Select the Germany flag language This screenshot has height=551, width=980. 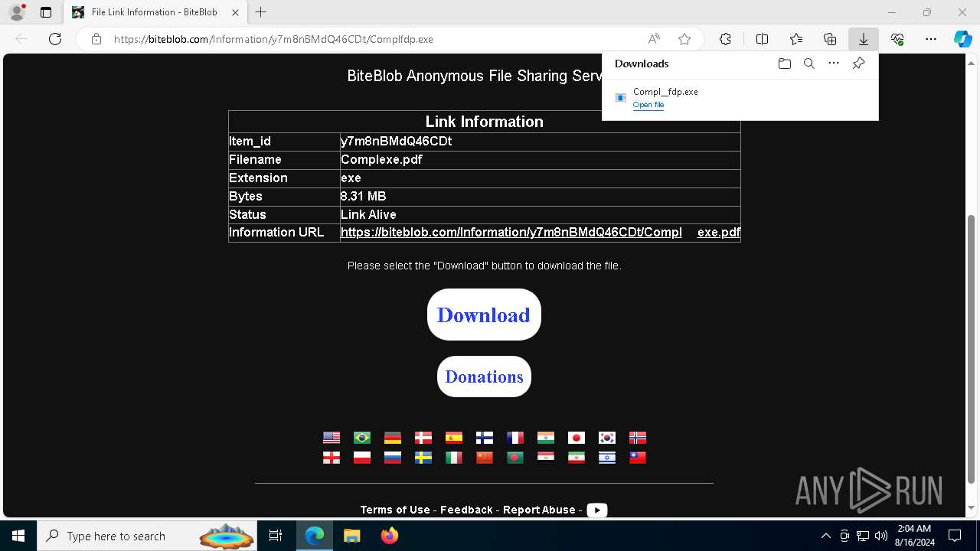point(393,438)
